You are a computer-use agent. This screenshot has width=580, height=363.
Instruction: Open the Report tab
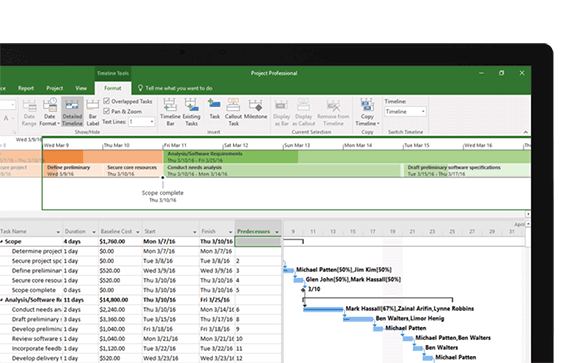pyautogui.click(x=26, y=88)
